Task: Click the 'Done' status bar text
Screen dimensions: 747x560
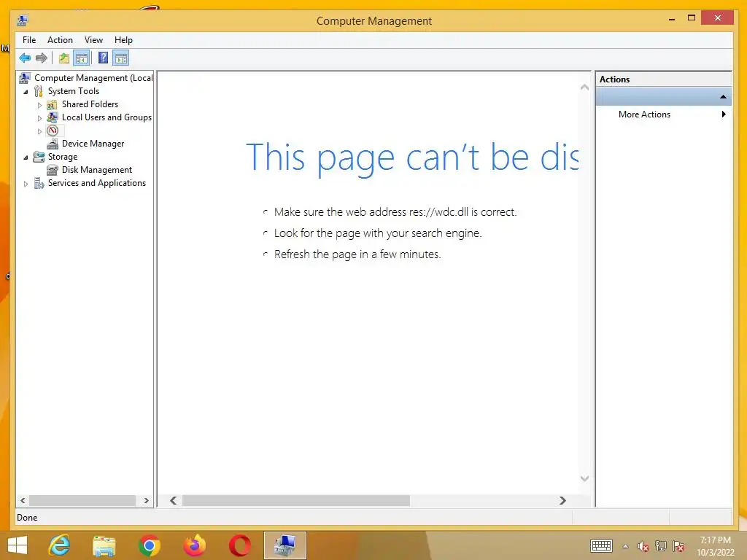Action: [27, 518]
